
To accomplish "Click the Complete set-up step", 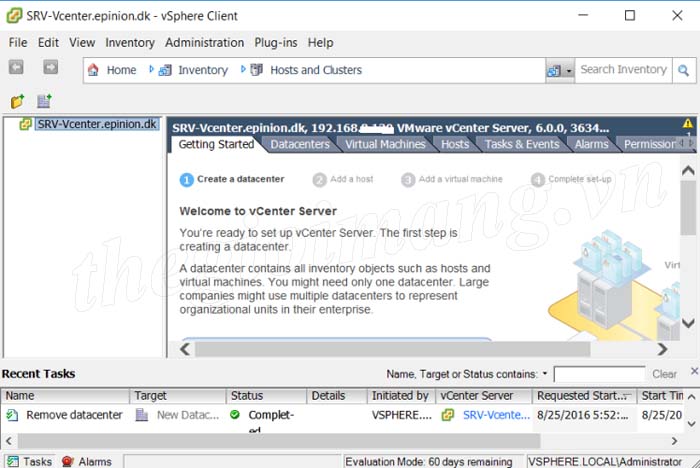I will tap(571, 180).
